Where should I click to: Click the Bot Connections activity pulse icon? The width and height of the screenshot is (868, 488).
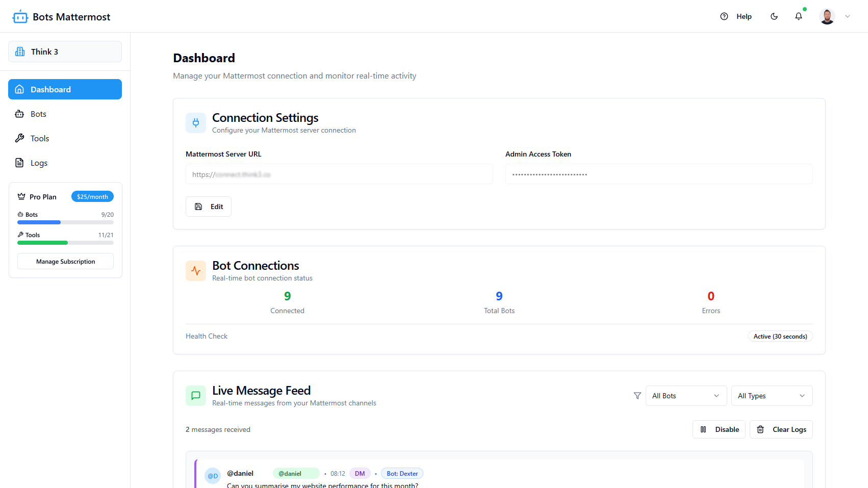(196, 271)
